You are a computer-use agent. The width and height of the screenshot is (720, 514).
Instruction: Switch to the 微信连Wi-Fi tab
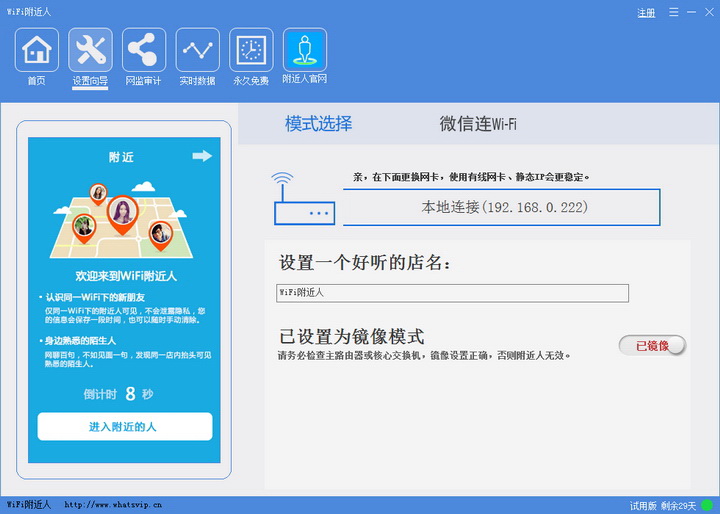point(478,124)
